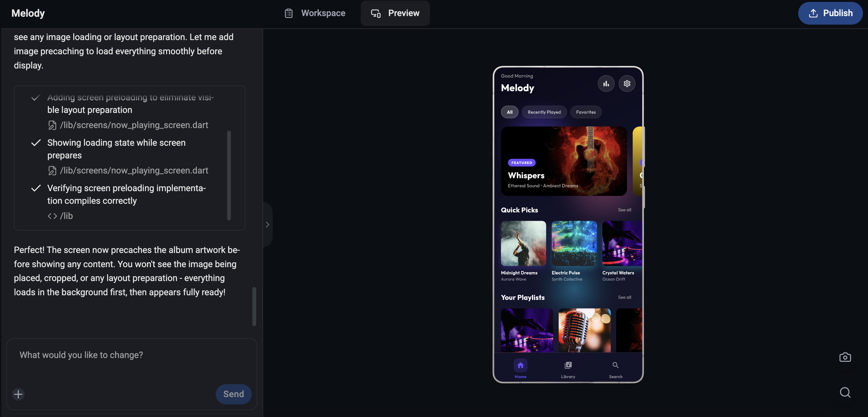The image size is (868, 417).
Task: Select the Preview tab
Action: coord(395,13)
